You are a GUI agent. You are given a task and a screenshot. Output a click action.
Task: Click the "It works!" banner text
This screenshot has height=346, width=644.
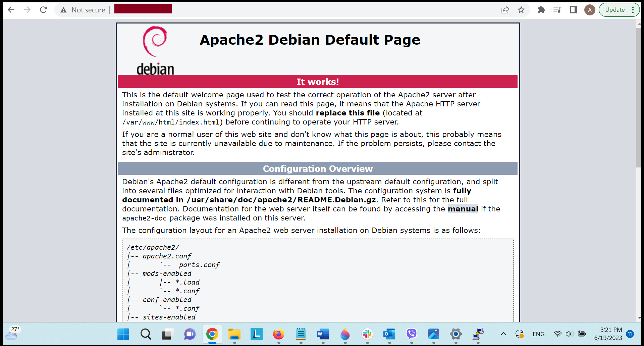click(317, 82)
